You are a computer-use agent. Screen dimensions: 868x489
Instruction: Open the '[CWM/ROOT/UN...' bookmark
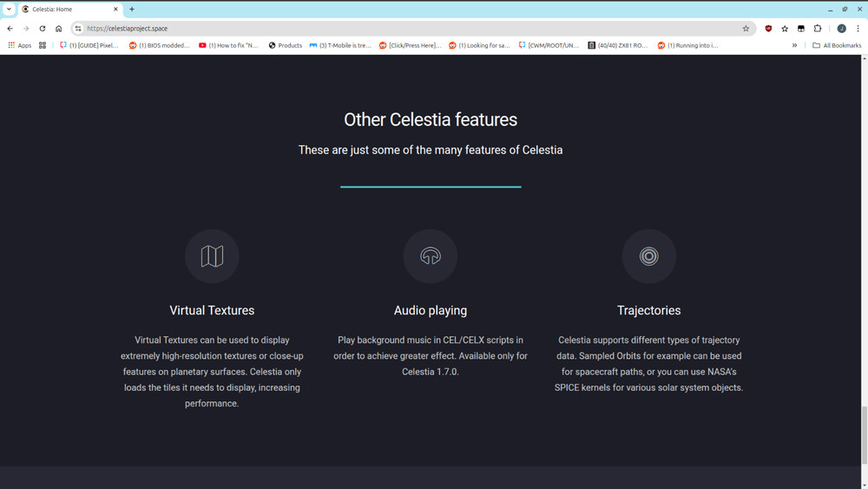[549, 45]
